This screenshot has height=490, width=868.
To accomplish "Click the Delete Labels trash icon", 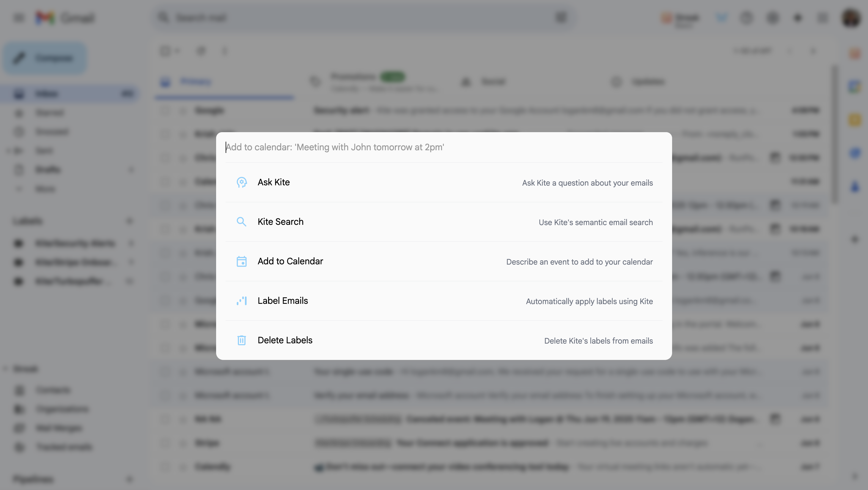I will point(241,340).
